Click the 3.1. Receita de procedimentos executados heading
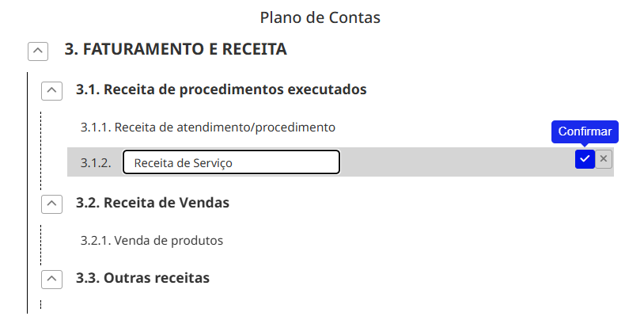The image size is (644, 316). pos(221,89)
